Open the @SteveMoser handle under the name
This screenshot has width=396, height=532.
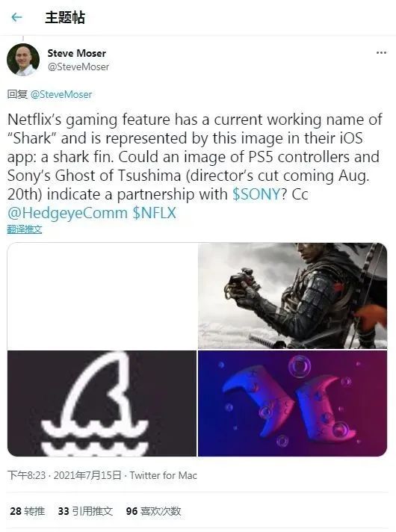[78, 66]
